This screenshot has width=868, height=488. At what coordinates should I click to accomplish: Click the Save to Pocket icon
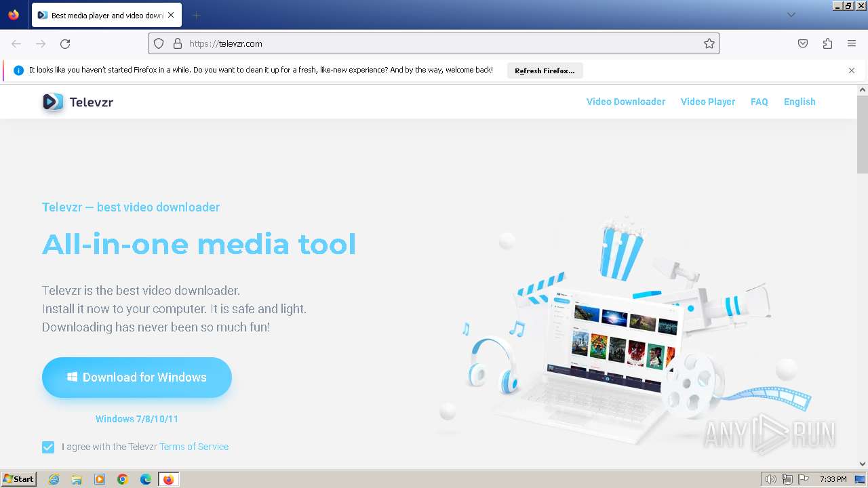tap(803, 43)
